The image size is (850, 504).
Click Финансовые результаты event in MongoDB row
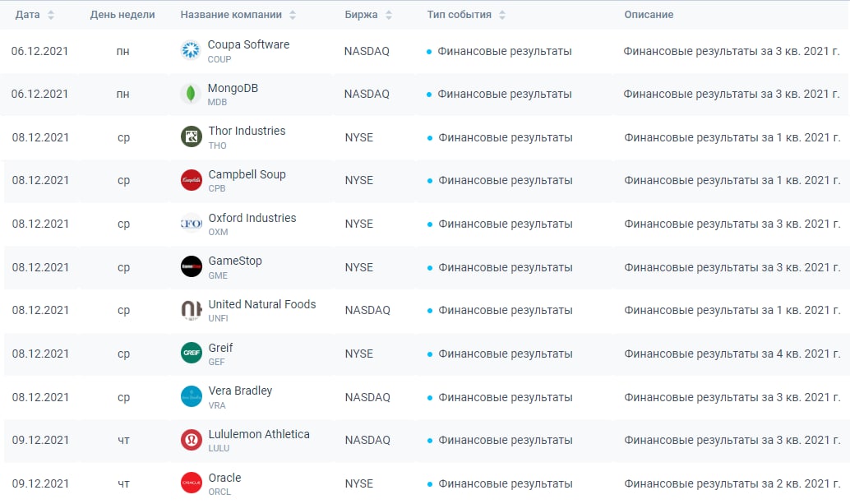[x=504, y=94]
